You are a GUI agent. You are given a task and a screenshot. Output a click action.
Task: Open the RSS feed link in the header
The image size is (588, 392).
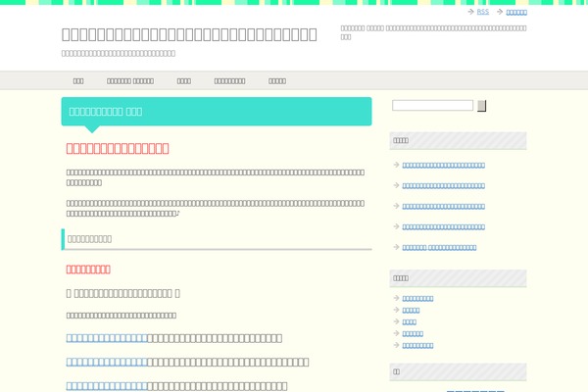coord(482,12)
